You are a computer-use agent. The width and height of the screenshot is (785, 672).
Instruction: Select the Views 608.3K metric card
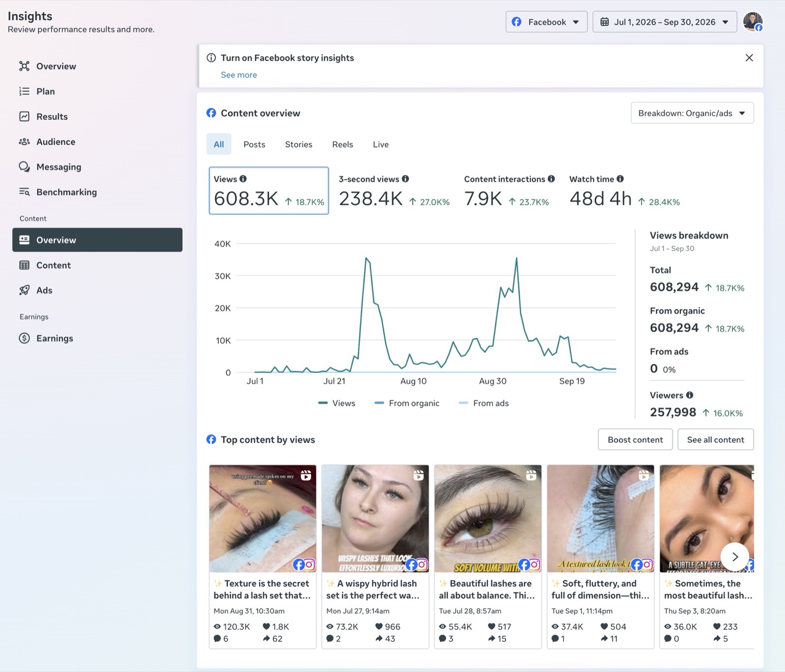269,190
